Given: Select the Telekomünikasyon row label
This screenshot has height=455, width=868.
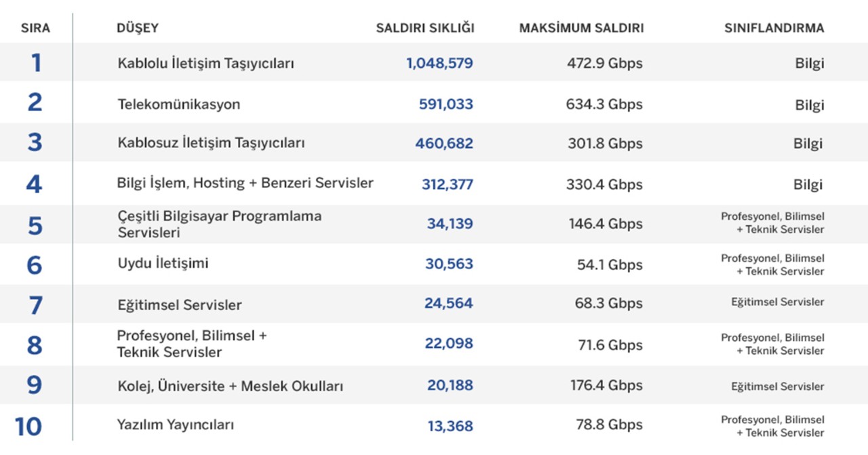Looking at the screenshot, I should click(179, 104).
